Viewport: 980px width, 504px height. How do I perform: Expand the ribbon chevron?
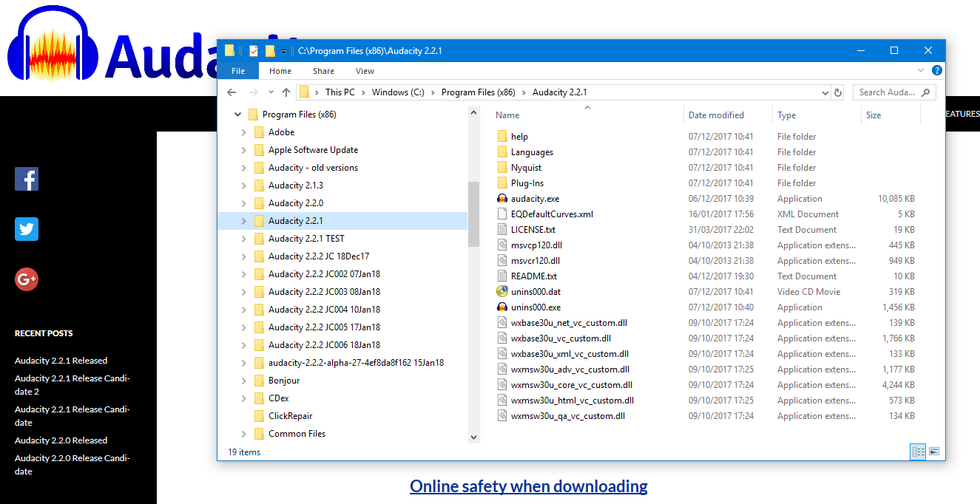coord(921,71)
